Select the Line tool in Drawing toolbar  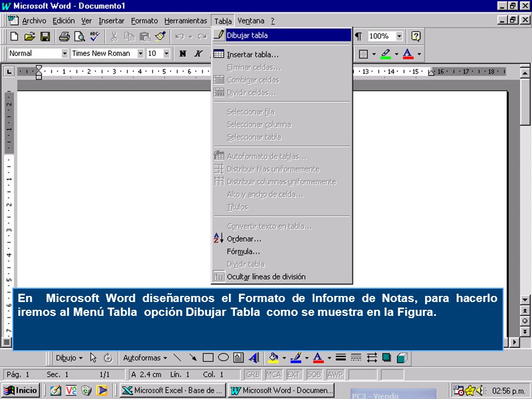[x=177, y=357]
